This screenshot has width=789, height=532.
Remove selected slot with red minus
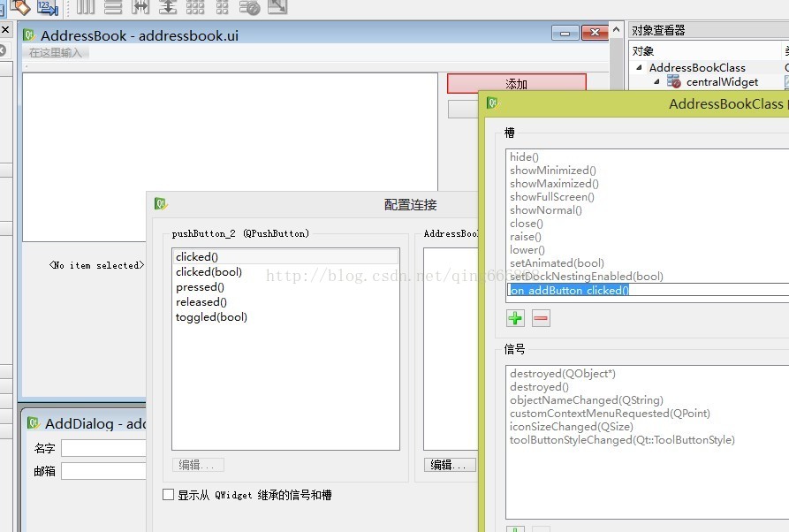point(541,318)
